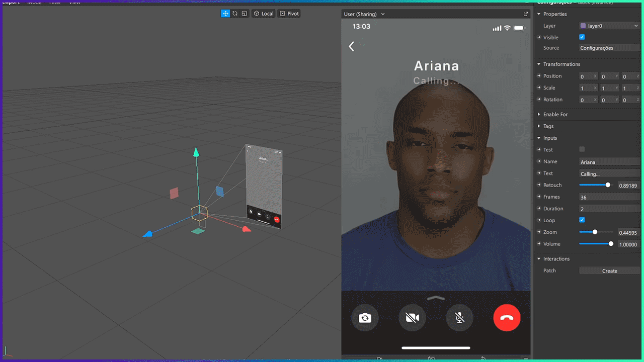Click the Position X field
The image size is (644, 362).
tap(588, 76)
